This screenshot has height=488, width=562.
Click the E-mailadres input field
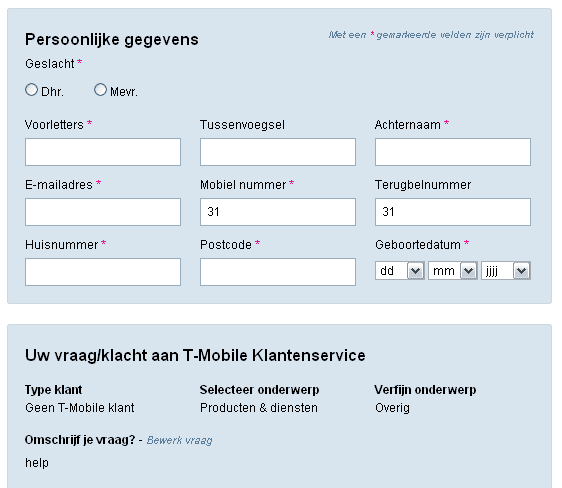103,212
